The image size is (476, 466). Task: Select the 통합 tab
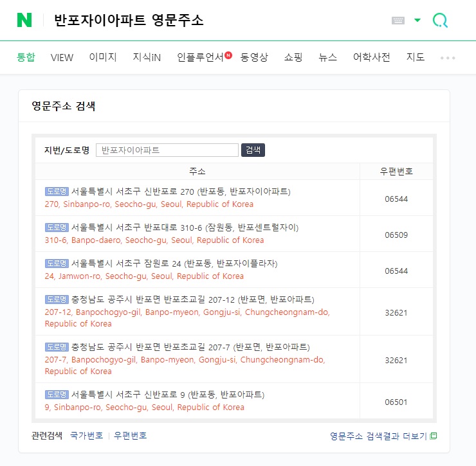click(26, 57)
